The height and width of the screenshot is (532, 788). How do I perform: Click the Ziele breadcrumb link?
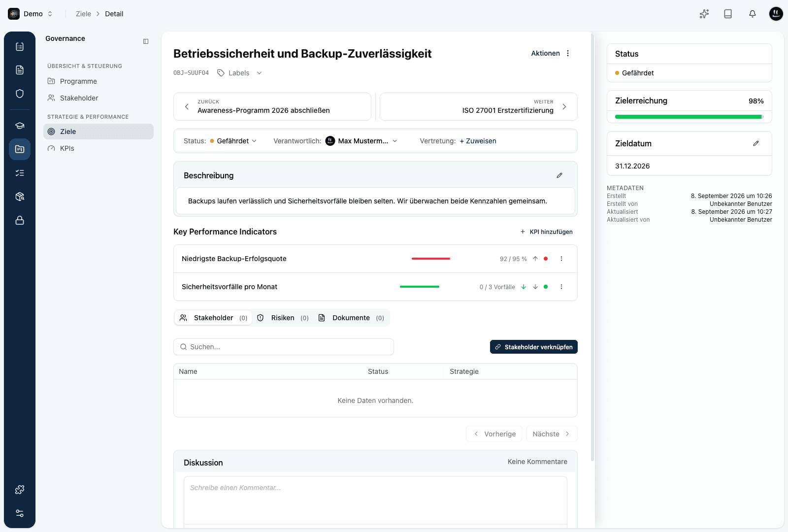[x=83, y=14]
